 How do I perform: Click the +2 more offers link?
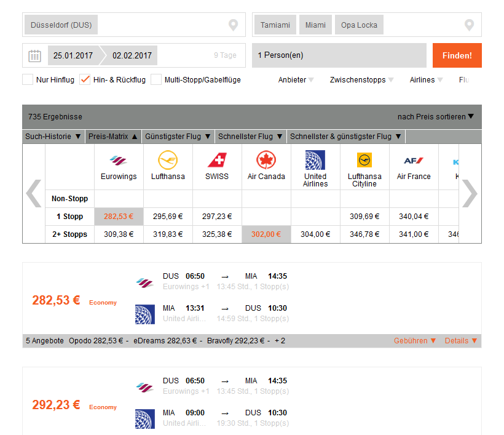coord(280,341)
